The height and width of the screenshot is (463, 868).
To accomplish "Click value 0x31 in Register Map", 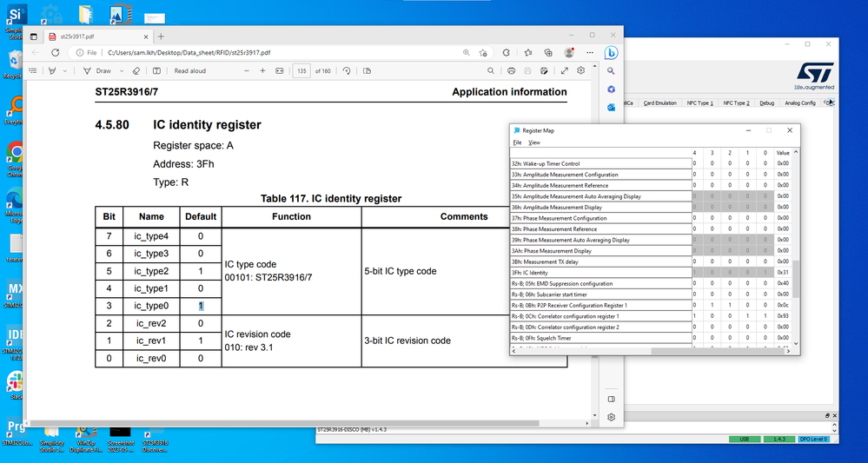I will [x=783, y=273].
